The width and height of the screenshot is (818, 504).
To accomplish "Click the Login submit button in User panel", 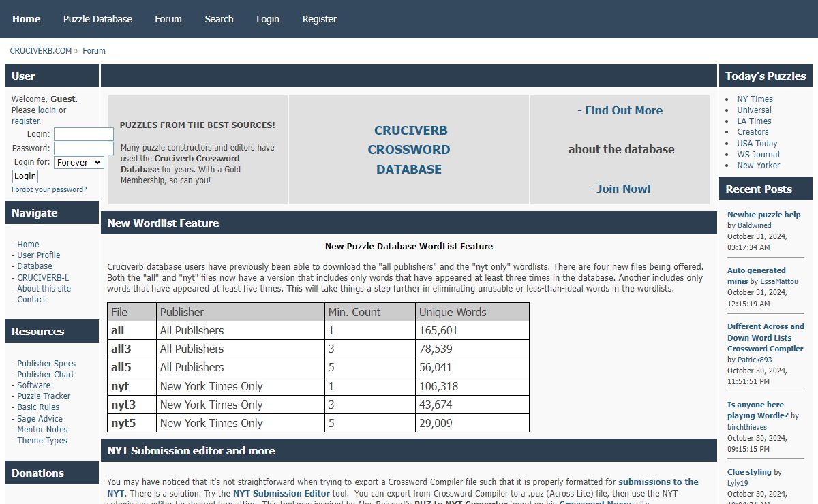I will (25, 176).
